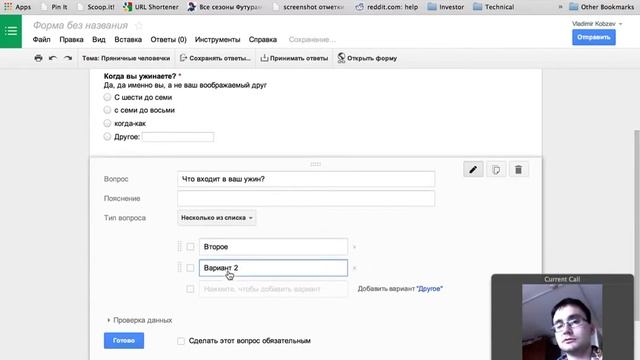Open the Ответы (0) menu
640x360 pixels.
coord(168,40)
